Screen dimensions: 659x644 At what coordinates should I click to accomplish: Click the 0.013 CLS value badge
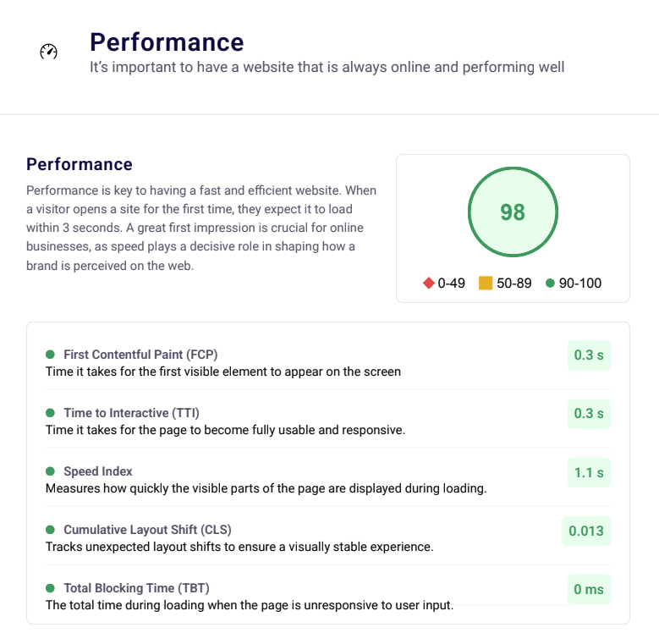[x=586, y=531]
